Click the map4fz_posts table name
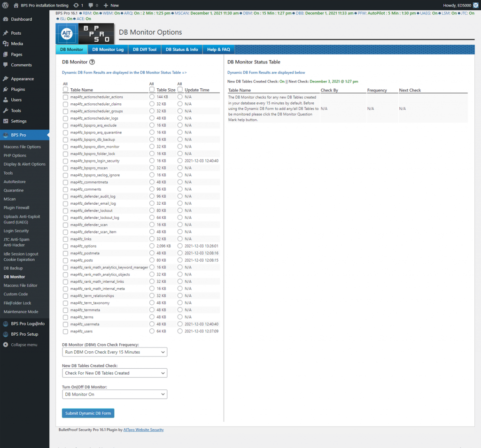Image resolution: width=481 pixels, height=448 pixels. coord(81,260)
